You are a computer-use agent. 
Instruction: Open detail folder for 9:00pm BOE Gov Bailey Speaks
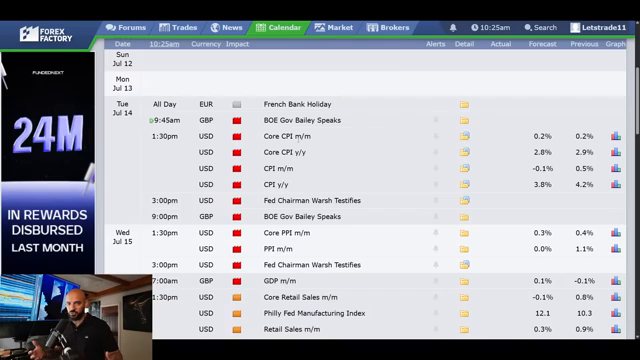464,217
